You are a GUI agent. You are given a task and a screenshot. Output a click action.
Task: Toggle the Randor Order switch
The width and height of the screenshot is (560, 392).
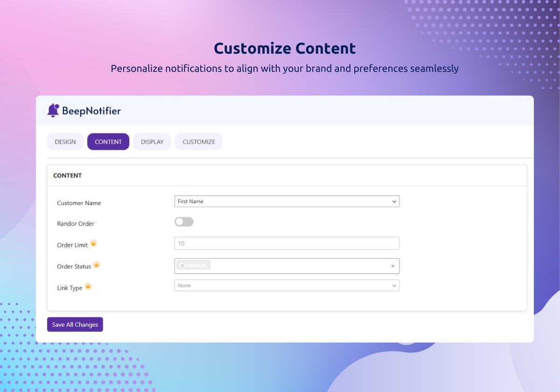(184, 222)
